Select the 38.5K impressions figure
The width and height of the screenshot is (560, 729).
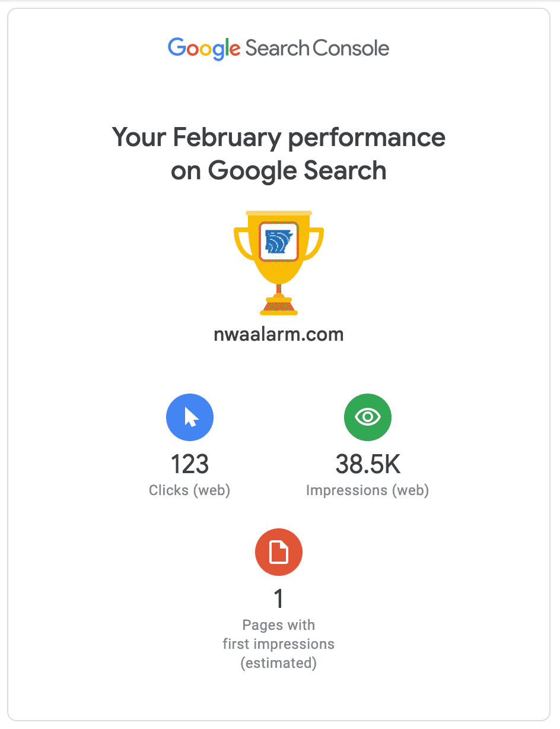(x=368, y=464)
